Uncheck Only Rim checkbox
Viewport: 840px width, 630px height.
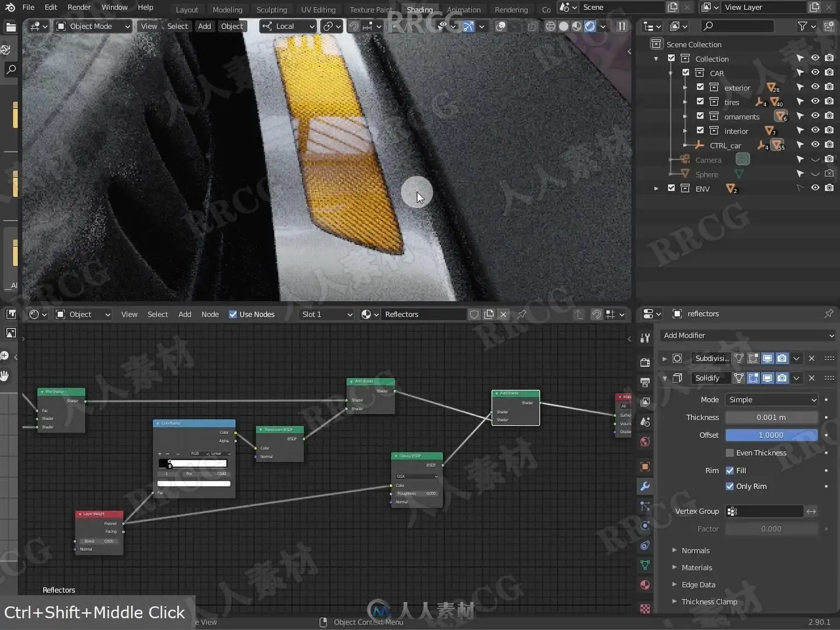[x=730, y=486]
